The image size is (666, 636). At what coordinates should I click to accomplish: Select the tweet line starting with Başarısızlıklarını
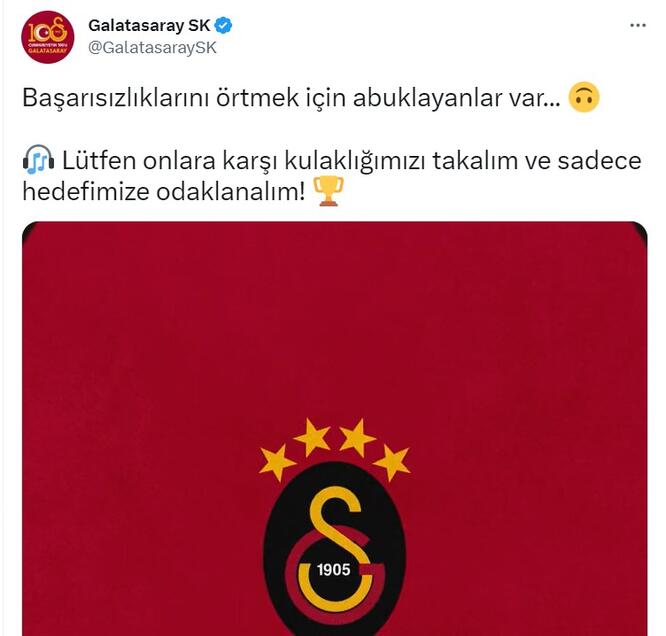point(291,98)
